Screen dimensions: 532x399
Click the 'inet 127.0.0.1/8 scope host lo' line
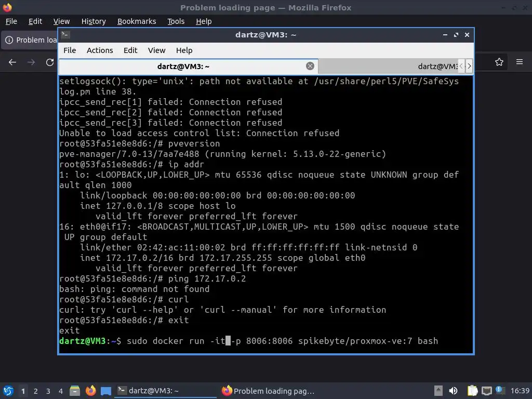tap(158, 206)
